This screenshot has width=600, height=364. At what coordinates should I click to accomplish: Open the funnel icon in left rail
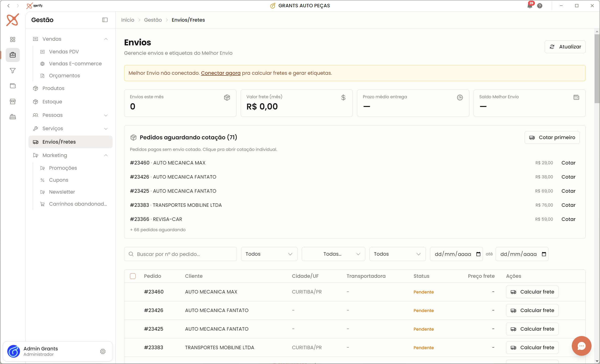coord(13,70)
